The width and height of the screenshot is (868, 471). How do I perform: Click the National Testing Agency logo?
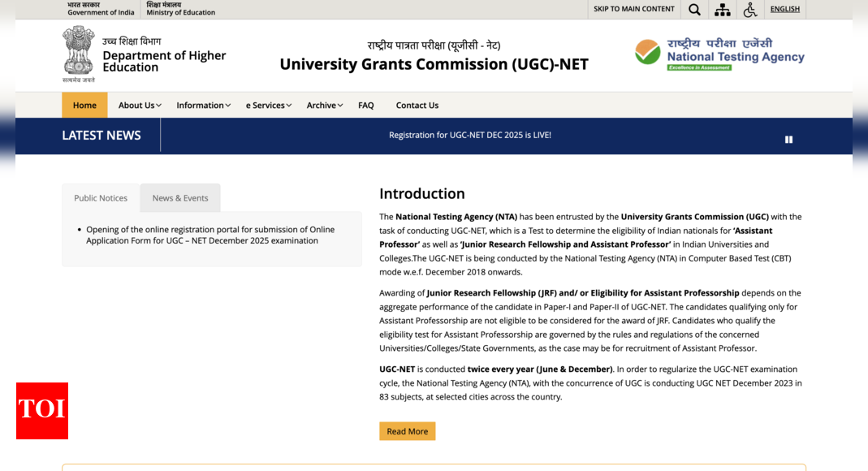click(719, 54)
